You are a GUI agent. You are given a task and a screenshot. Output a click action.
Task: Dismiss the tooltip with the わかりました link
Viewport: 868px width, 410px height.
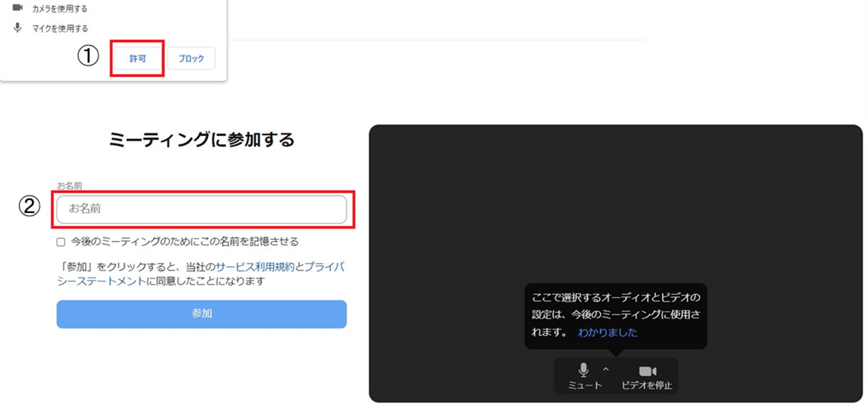608,332
